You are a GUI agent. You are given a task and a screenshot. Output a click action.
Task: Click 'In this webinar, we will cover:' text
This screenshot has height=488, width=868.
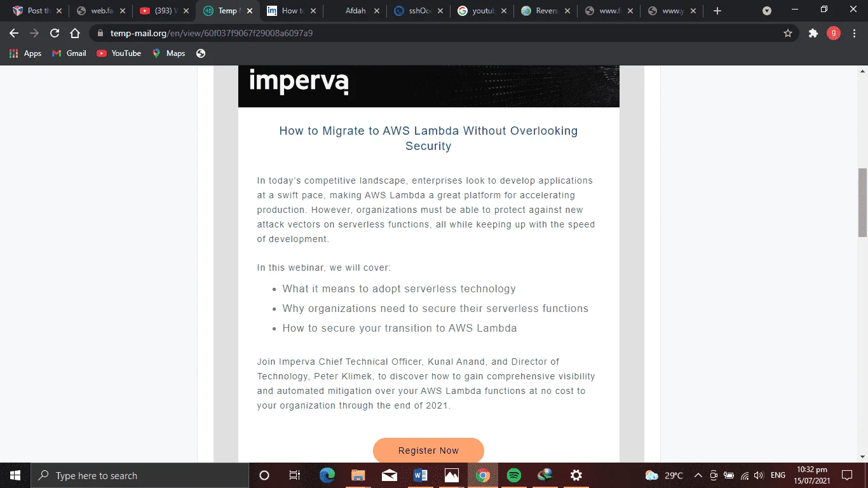[324, 268]
